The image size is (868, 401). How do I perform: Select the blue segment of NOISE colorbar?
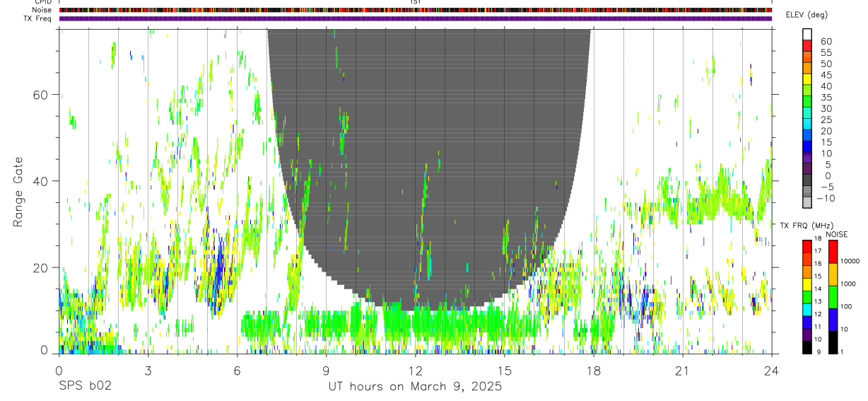click(x=832, y=320)
